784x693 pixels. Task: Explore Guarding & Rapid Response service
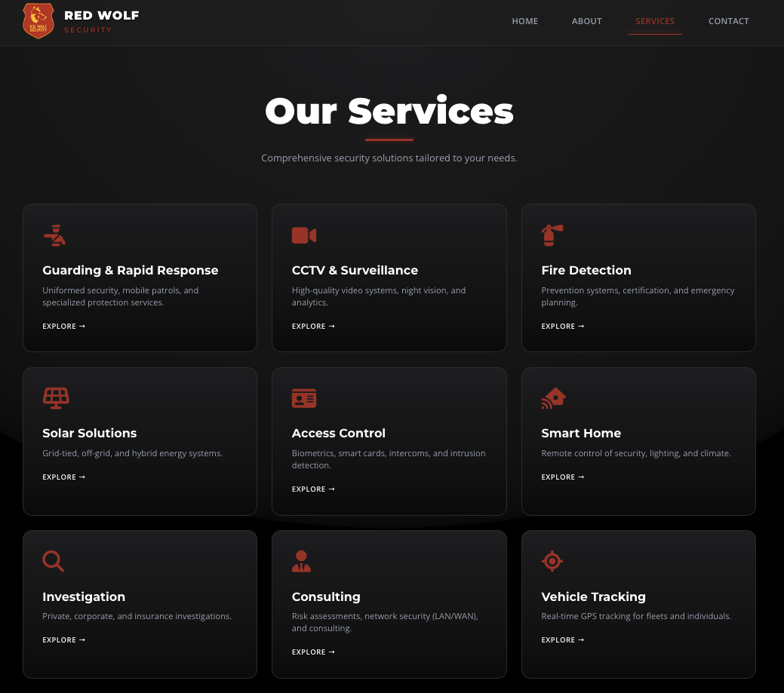tap(64, 327)
